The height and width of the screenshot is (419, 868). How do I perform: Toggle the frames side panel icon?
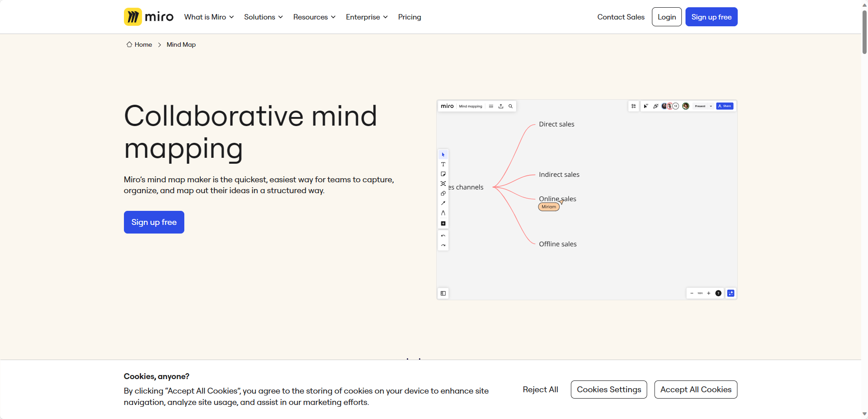coord(443,293)
